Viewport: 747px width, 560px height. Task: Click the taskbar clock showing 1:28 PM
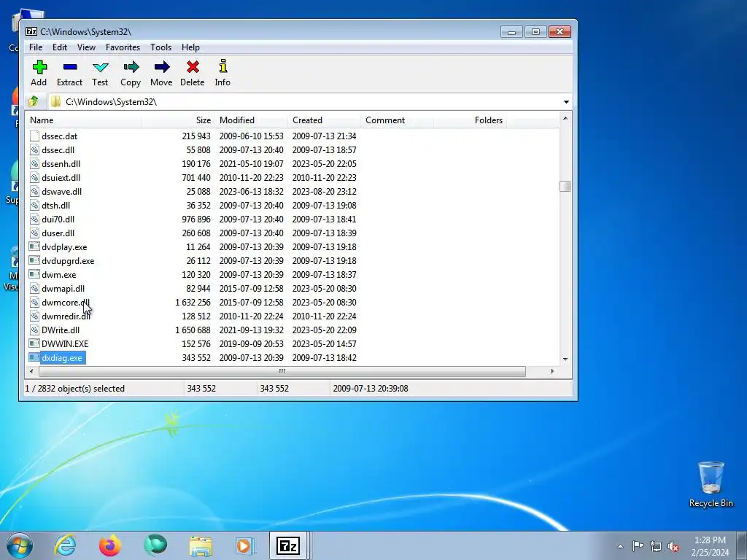coord(710,546)
